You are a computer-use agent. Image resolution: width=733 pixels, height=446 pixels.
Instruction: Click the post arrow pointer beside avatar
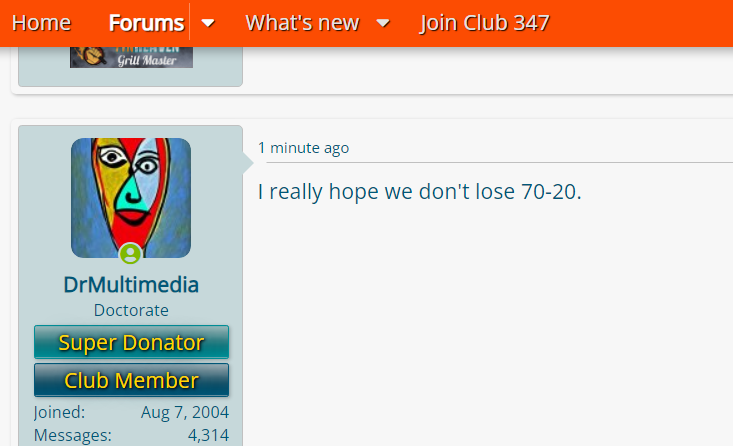tap(248, 163)
